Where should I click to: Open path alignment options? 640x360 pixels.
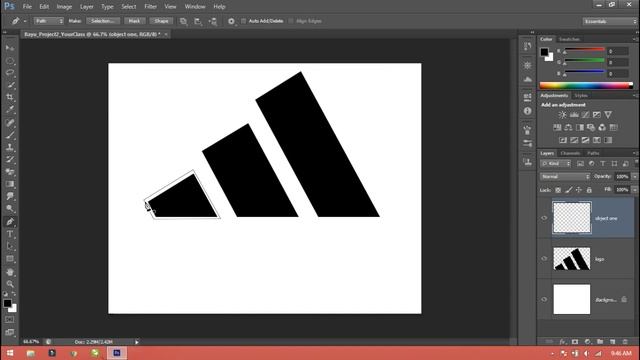pyautogui.click(x=198, y=21)
